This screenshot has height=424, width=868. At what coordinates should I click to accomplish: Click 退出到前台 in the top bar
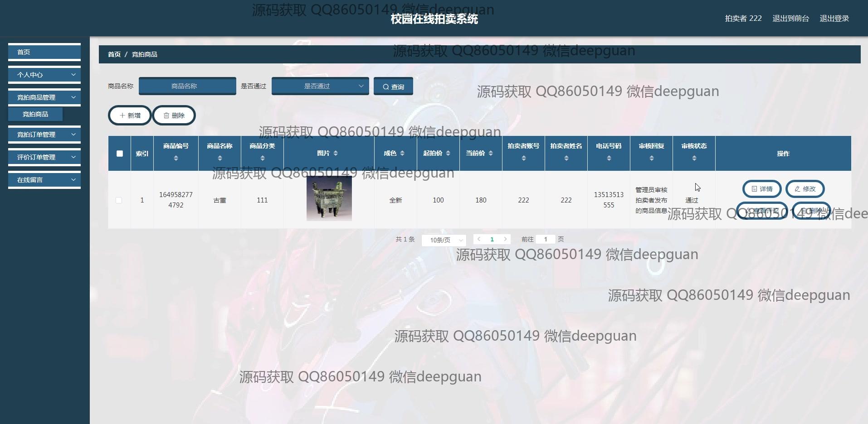click(791, 19)
